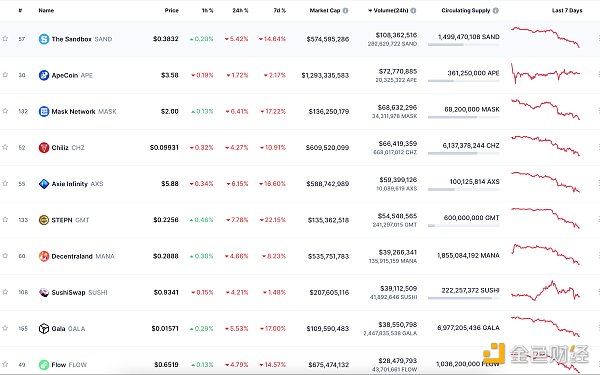Click the ApeCoin circulating supply progress bar
This screenshot has width=600, height=375.
(463, 81)
